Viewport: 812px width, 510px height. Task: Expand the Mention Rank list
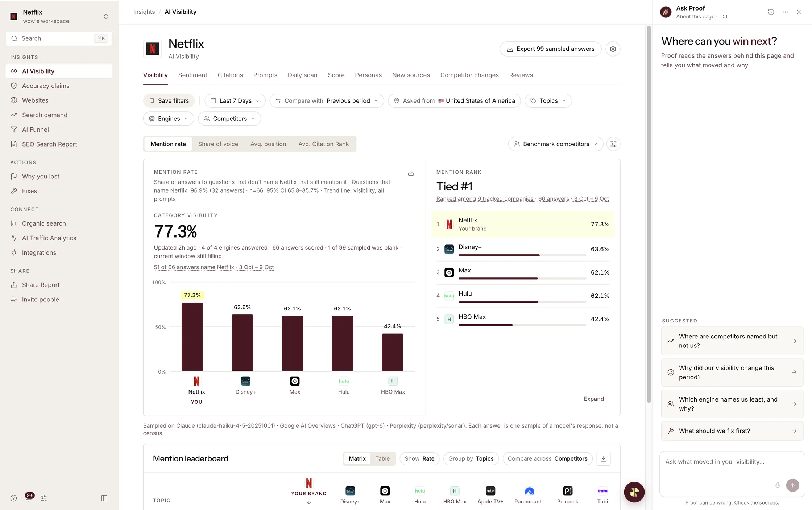tap(594, 399)
